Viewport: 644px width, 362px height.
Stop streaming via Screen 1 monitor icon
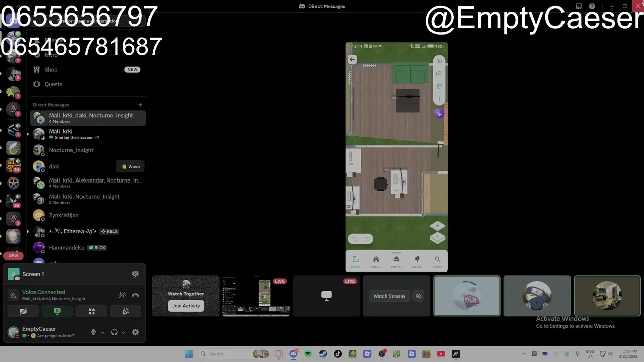coord(135,274)
